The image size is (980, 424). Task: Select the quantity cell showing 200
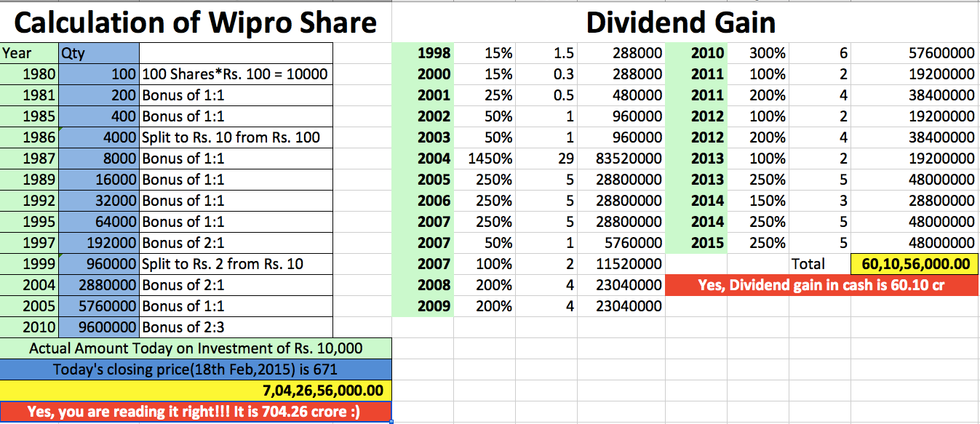click(x=99, y=95)
